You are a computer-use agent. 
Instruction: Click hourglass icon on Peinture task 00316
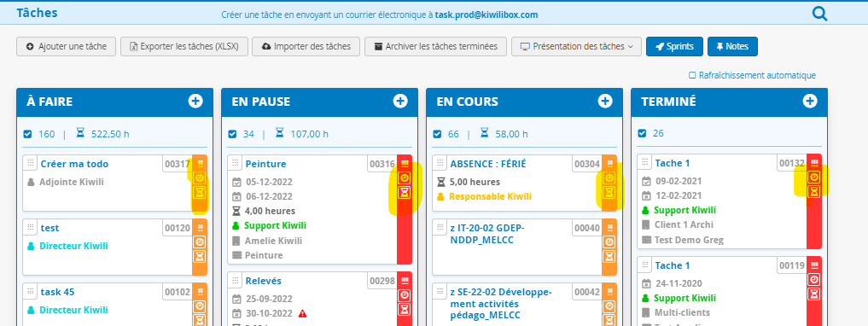(405, 192)
